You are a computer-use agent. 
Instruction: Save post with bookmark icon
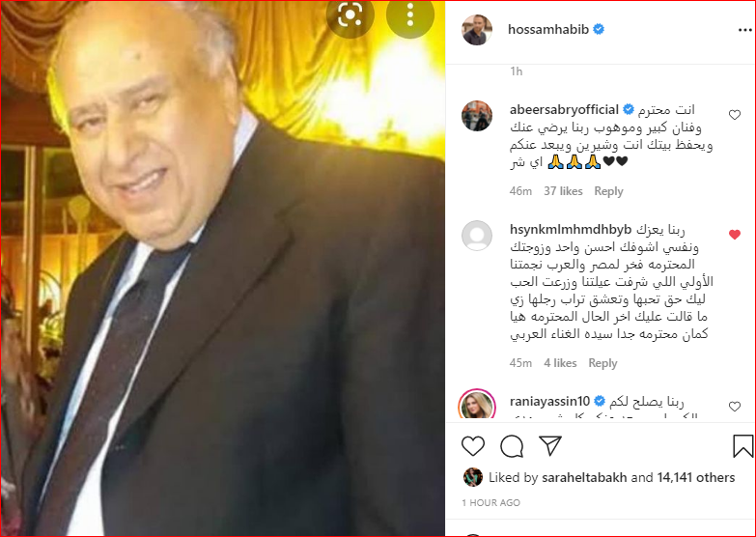pos(742,446)
